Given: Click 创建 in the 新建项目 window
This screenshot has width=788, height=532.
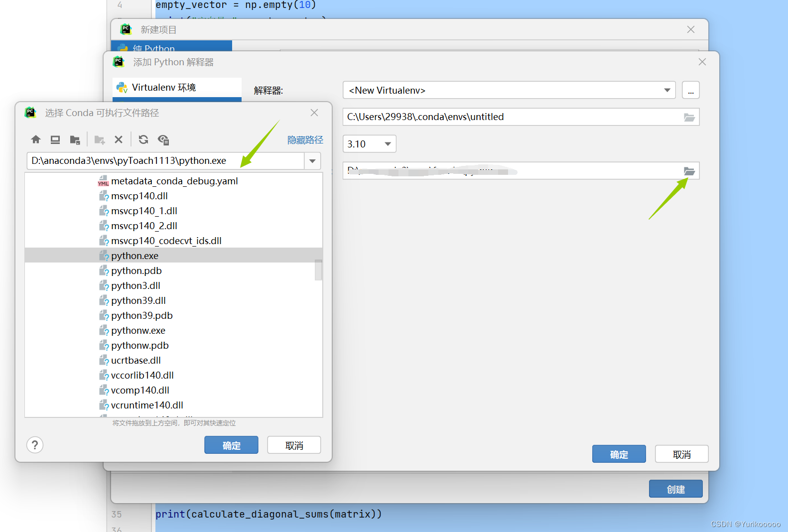Looking at the screenshot, I should [676, 489].
